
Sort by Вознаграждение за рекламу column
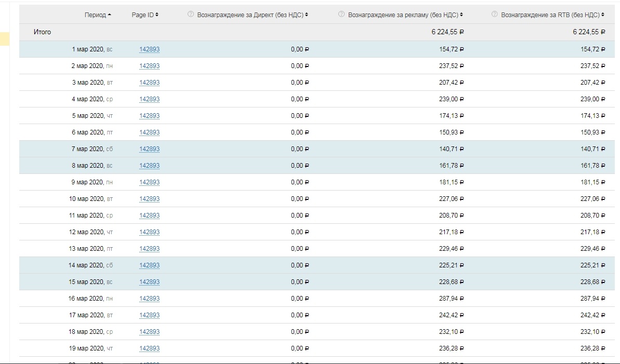pyautogui.click(x=405, y=15)
